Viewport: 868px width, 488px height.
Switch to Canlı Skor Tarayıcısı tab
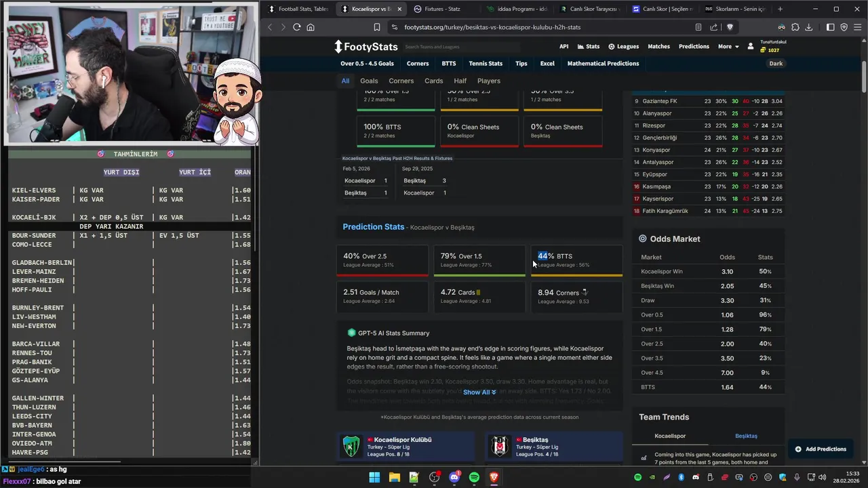[589, 9]
